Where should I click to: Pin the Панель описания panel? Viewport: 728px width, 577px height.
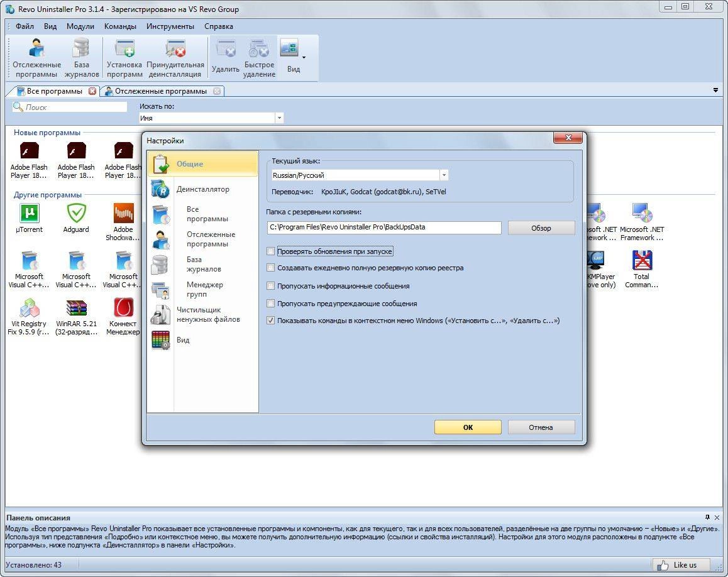coord(707,517)
